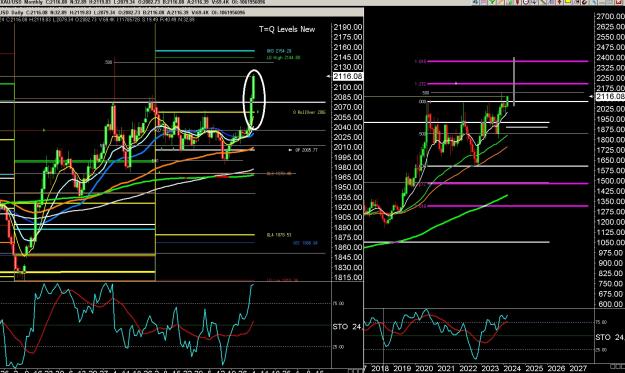The height and width of the screenshot is (373, 625).
Task: Click 2180.00 on the daily price axis
Action: [x=348, y=27]
